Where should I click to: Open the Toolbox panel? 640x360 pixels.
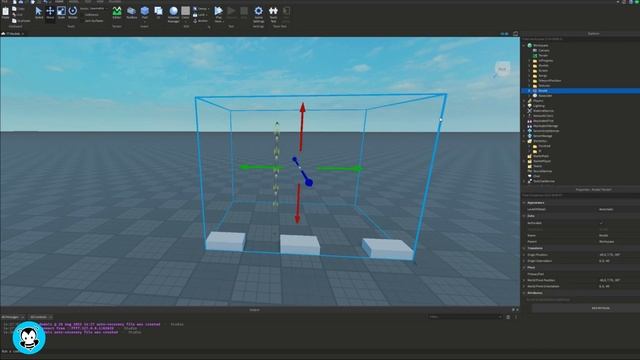tap(131, 12)
